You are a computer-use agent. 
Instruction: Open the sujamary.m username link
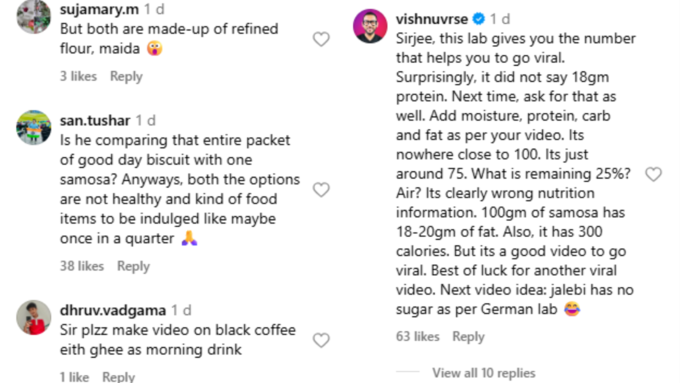tap(99, 9)
